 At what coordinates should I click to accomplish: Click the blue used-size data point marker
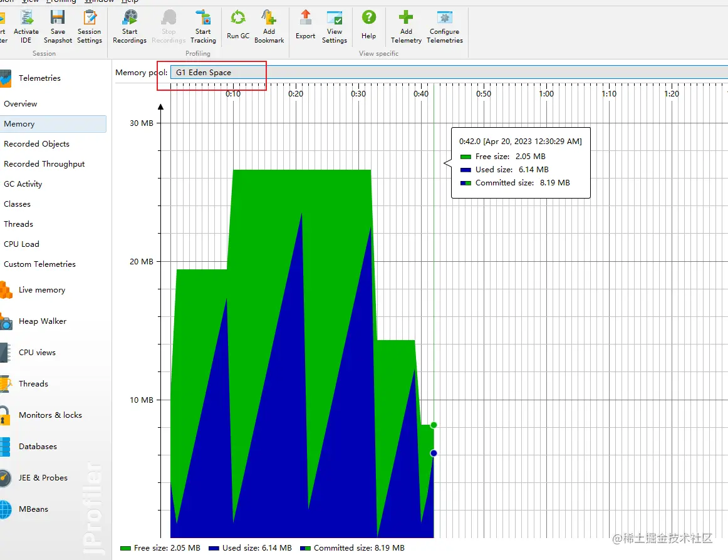point(434,454)
